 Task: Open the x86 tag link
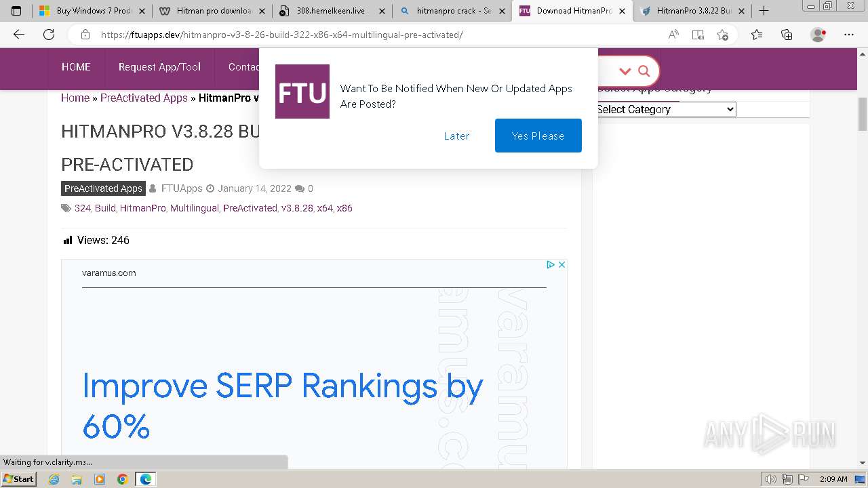click(344, 208)
